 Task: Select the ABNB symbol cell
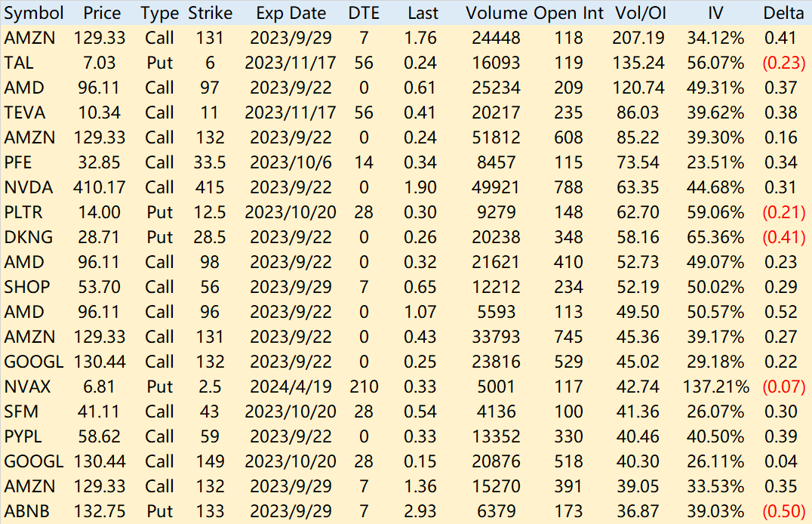pos(26,511)
